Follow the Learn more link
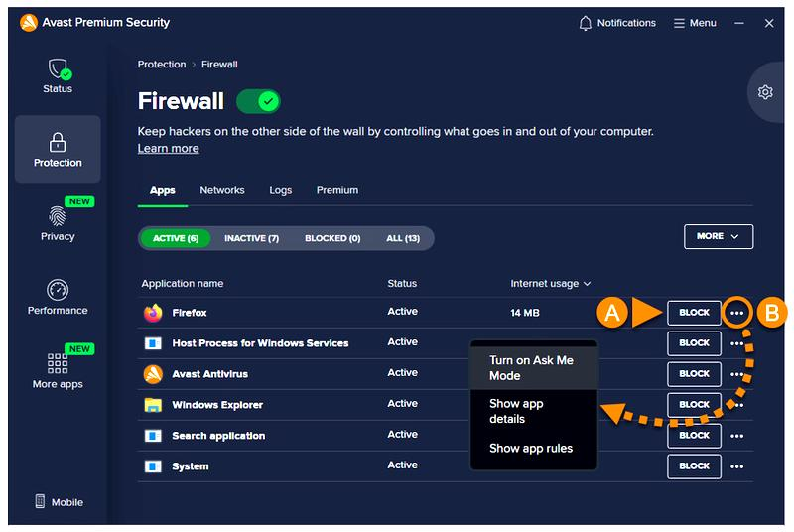This screenshot has height=532, width=794. pos(168,148)
